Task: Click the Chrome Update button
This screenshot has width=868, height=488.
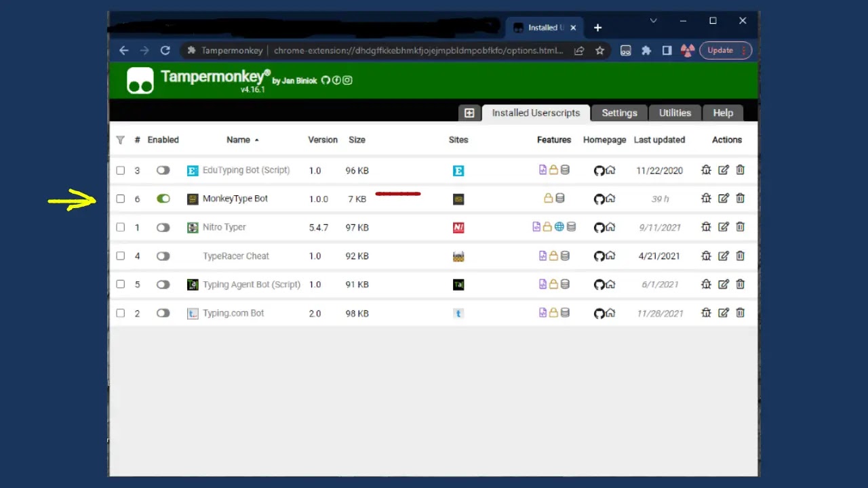Action: click(x=725, y=50)
